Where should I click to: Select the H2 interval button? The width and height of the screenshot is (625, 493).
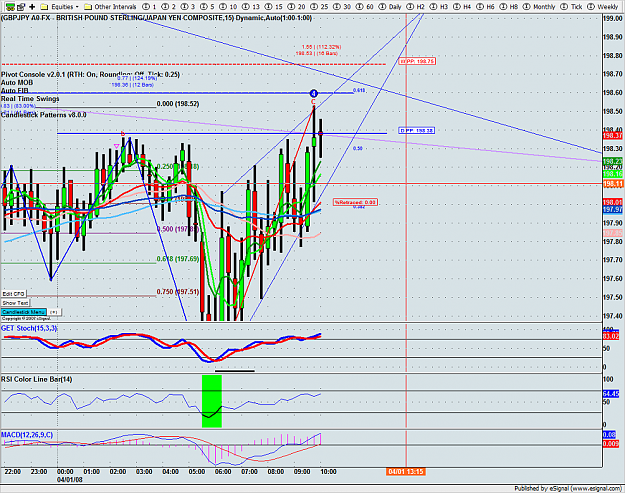click(416, 7)
